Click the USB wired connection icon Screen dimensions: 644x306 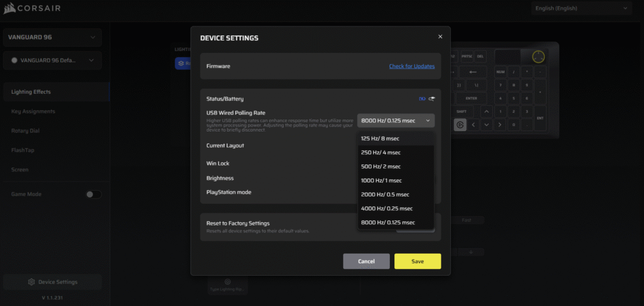432,99
